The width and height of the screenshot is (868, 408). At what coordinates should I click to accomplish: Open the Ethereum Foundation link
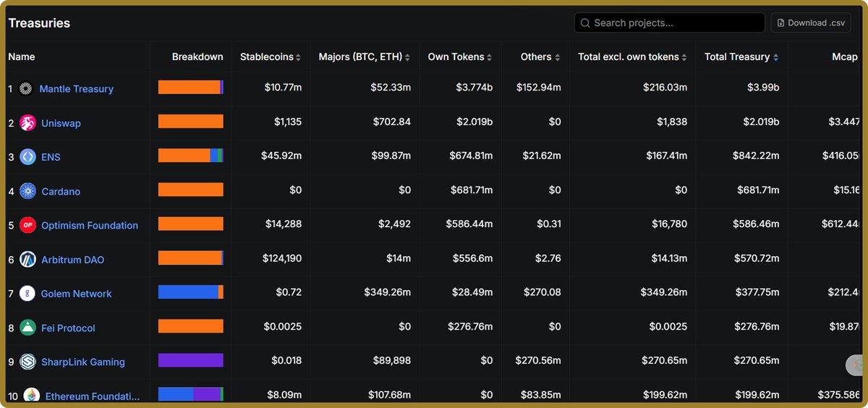point(93,396)
